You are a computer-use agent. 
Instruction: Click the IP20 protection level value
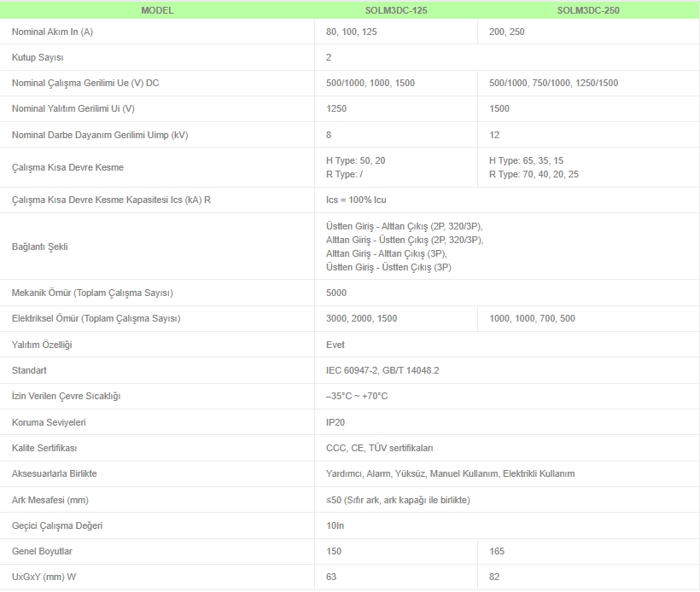[335, 422]
